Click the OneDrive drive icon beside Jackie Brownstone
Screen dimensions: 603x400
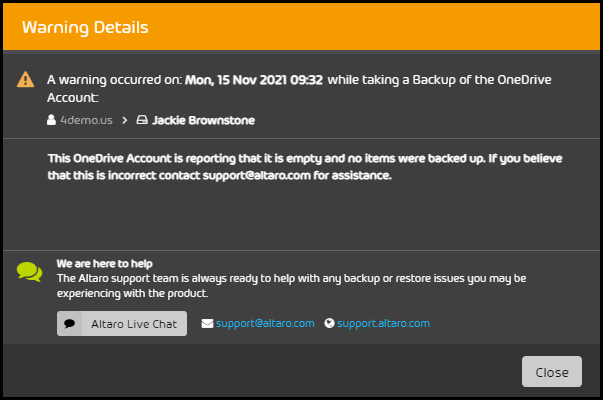(142, 120)
